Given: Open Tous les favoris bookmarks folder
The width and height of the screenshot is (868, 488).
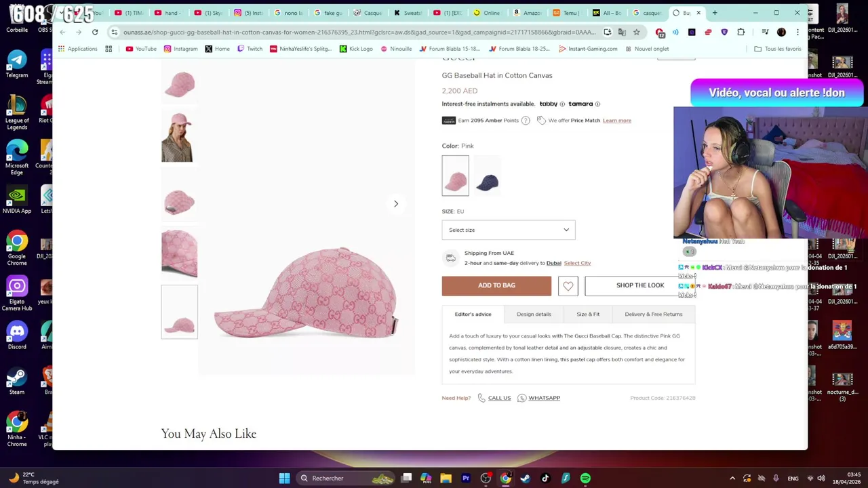Looking at the screenshot, I should pos(777,49).
